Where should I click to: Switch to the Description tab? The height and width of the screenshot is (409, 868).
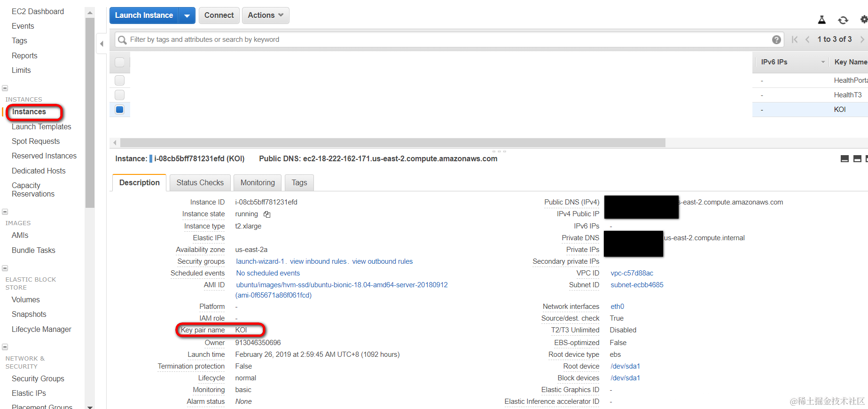click(x=139, y=182)
